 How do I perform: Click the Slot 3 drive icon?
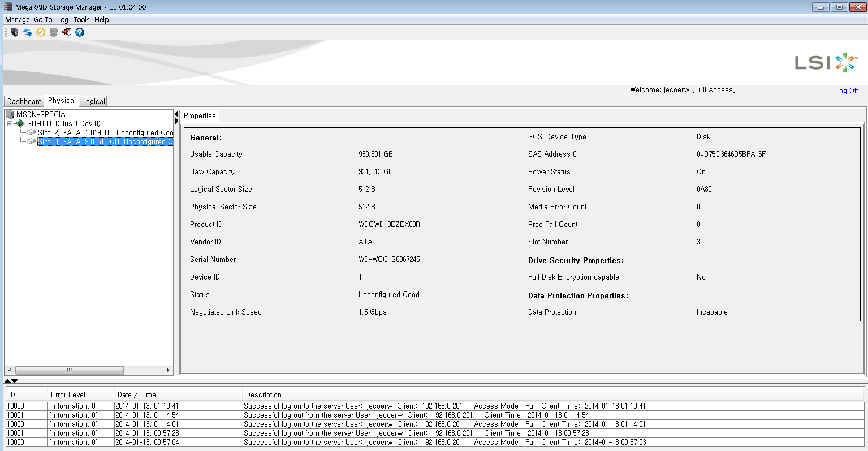31,141
